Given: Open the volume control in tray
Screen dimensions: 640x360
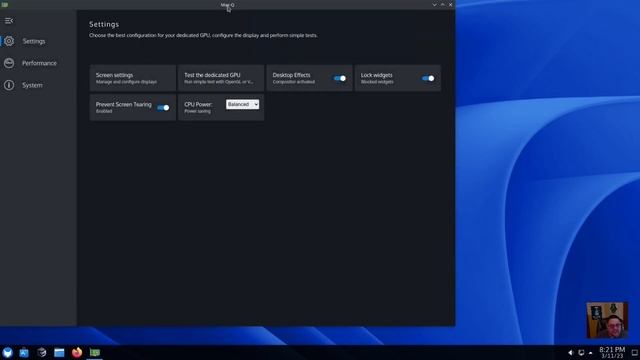Looking at the screenshot, I should [570, 353].
